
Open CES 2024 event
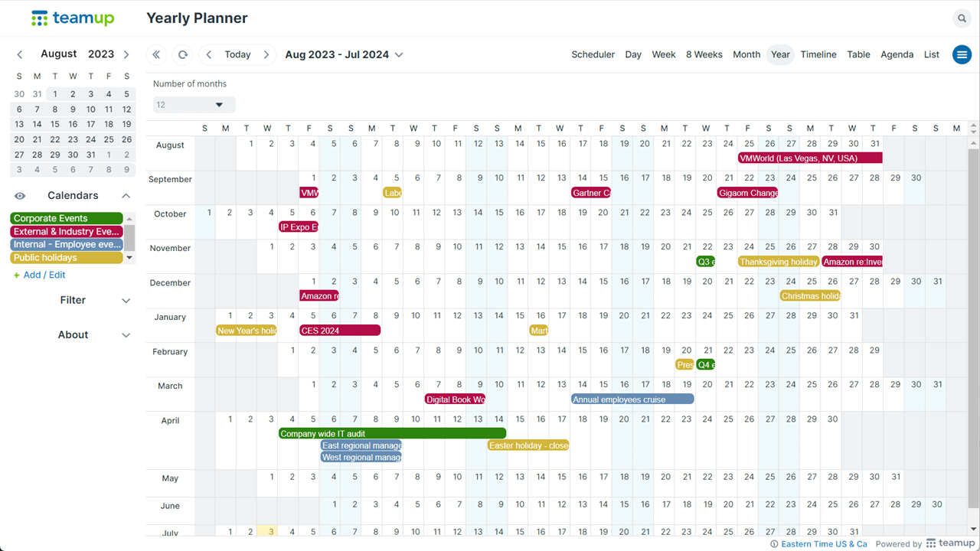[340, 331]
